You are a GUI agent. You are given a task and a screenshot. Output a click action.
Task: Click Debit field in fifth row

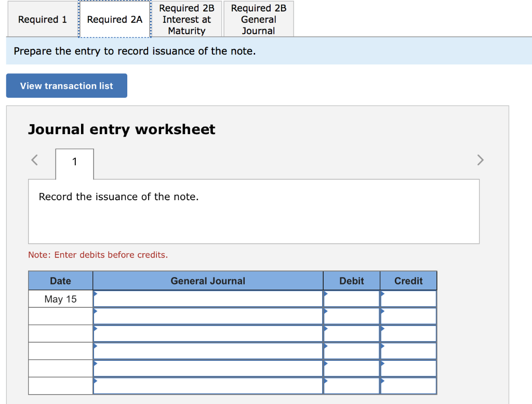click(352, 368)
